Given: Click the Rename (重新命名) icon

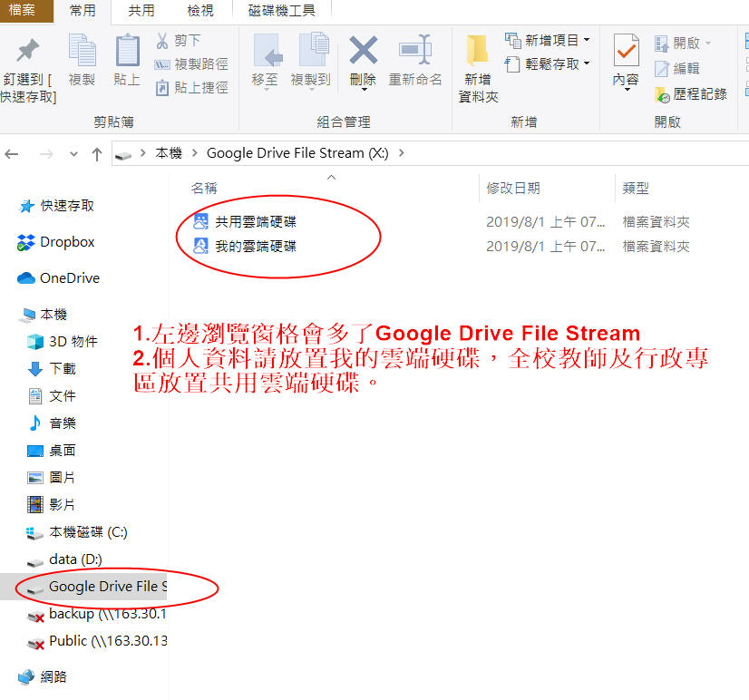Looking at the screenshot, I should tap(415, 49).
